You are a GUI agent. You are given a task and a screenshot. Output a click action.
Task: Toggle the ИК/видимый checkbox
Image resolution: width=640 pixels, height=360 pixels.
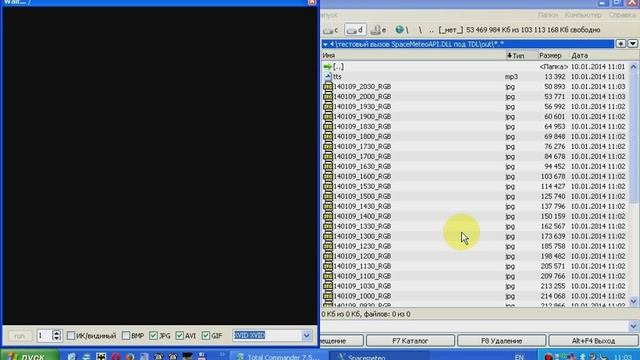click(x=71, y=336)
